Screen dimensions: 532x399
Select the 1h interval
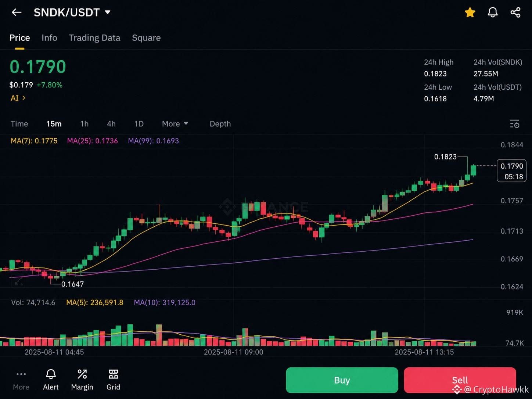coord(85,124)
